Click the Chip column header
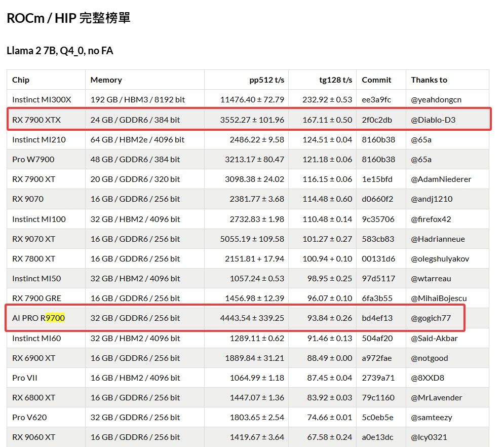504x447 pixels. pos(21,80)
